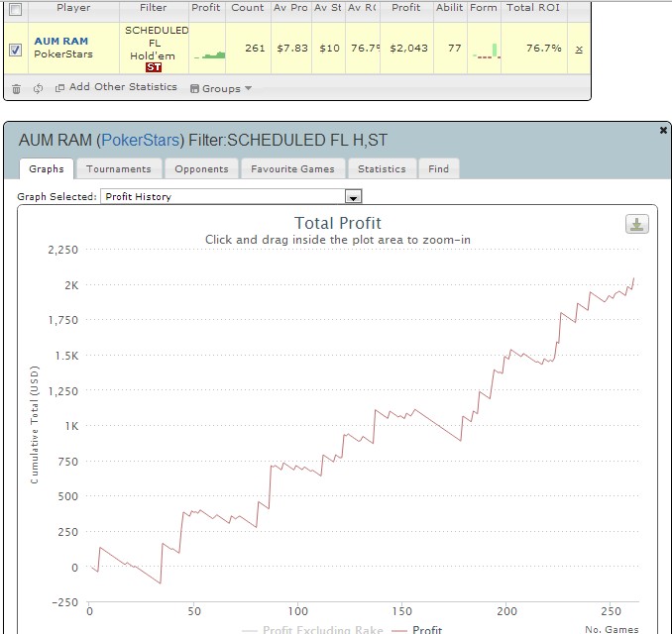Download the Total Profit chart
The height and width of the screenshot is (634, 672).
[x=637, y=224]
